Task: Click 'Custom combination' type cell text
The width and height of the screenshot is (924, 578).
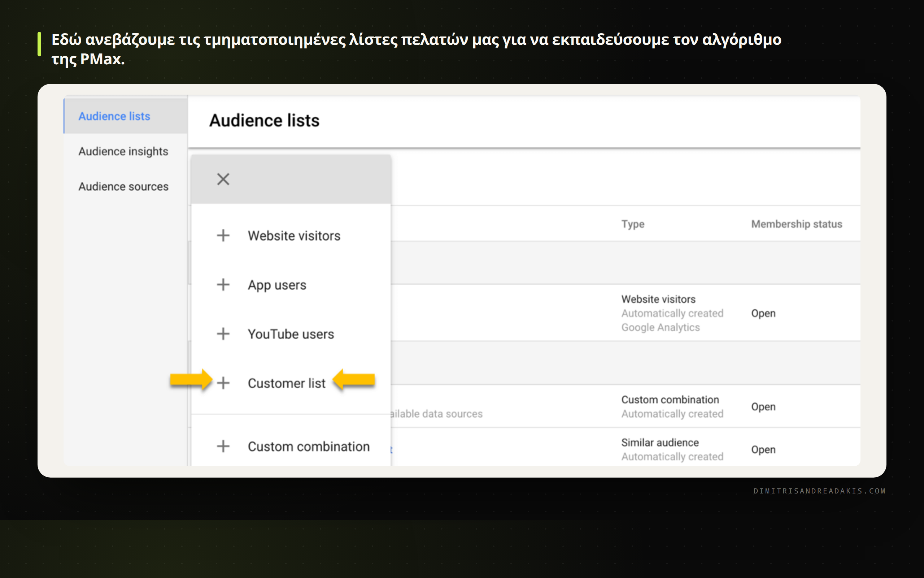Action: (x=670, y=400)
